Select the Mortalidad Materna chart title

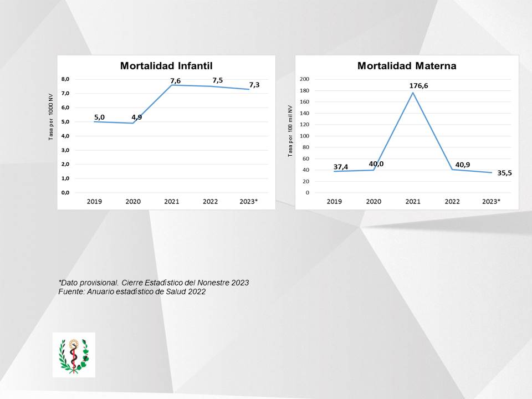click(407, 66)
